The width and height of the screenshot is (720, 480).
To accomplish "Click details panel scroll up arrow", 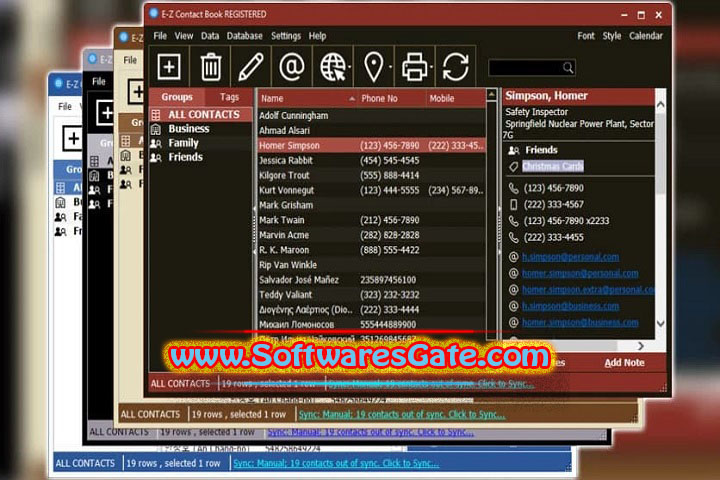I will click(660, 105).
